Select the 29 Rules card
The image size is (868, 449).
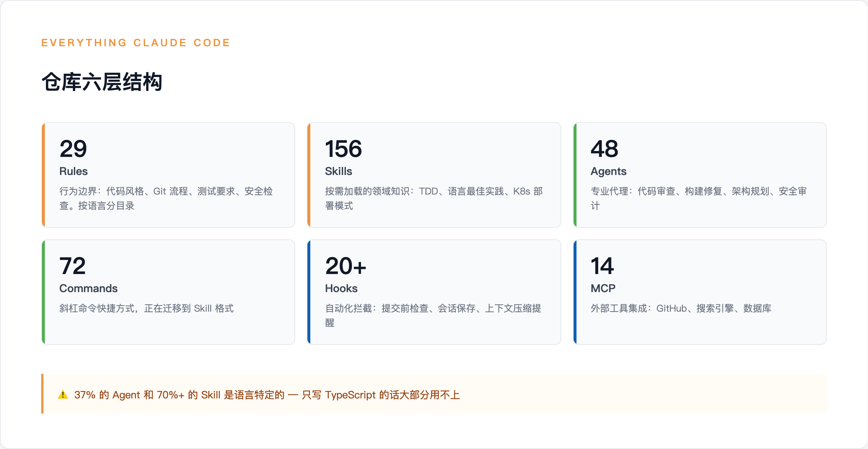[x=168, y=175]
